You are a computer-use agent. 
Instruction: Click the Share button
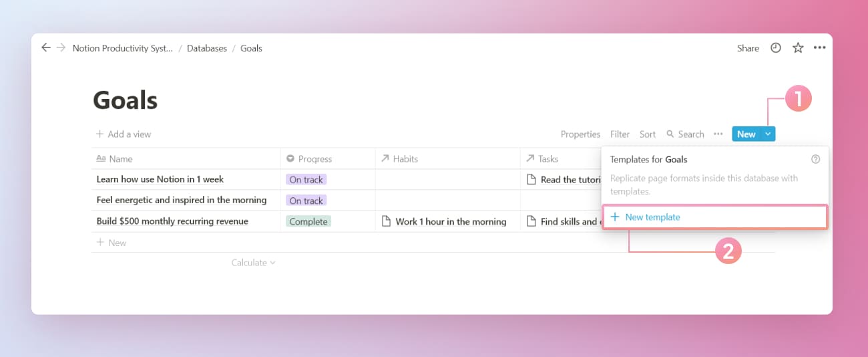pyautogui.click(x=748, y=48)
